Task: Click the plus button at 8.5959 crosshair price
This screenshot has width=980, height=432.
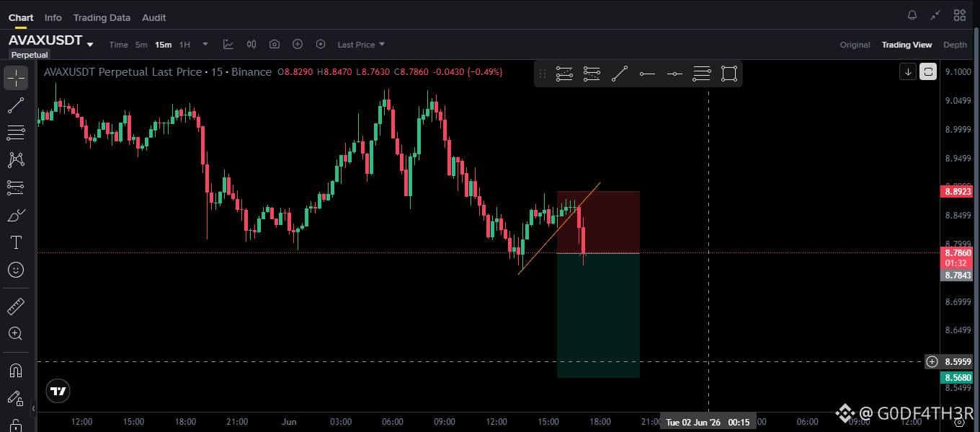Action: click(x=932, y=361)
